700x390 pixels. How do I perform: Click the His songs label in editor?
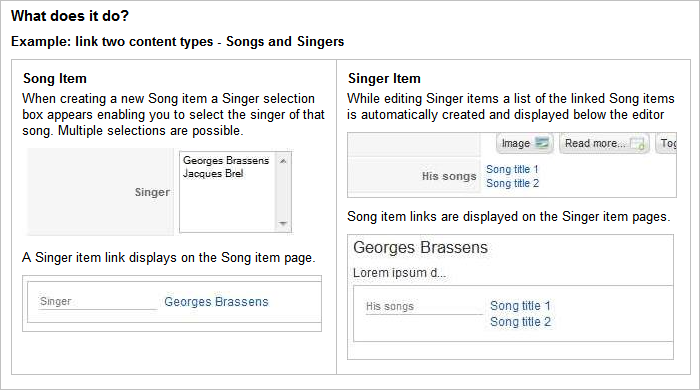point(449,176)
